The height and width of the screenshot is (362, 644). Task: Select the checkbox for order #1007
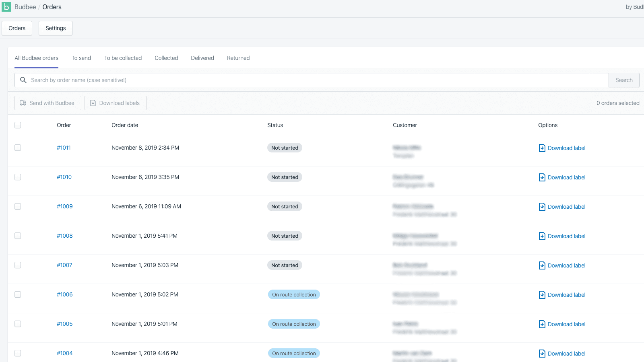[x=18, y=265]
